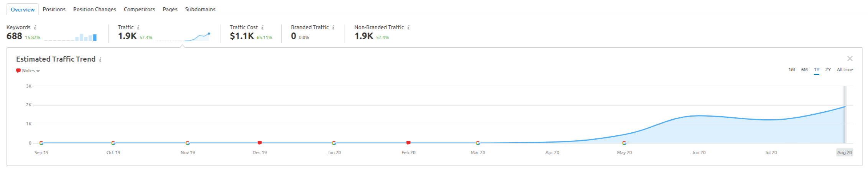Close the Estimated Traffic Trend panel
Screen dimensions: 868x169
pyautogui.click(x=850, y=58)
